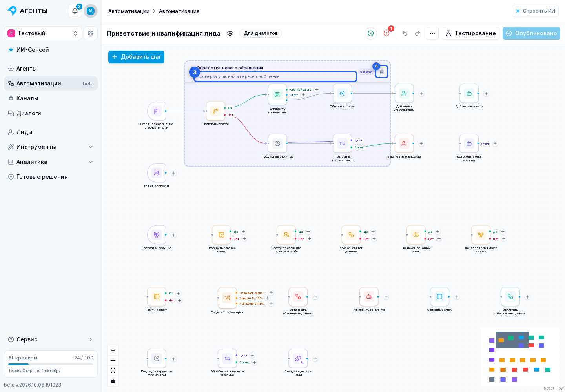The width and height of the screenshot is (565, 392).
Task: Expand the Аналитика menu
Action: 51,162
